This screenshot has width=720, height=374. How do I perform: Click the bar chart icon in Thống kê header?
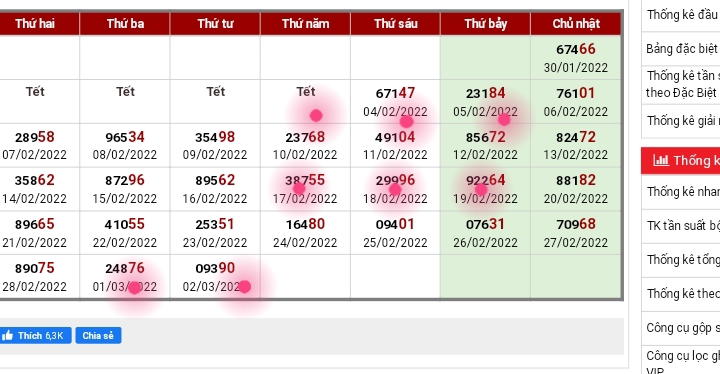[661, 160]
